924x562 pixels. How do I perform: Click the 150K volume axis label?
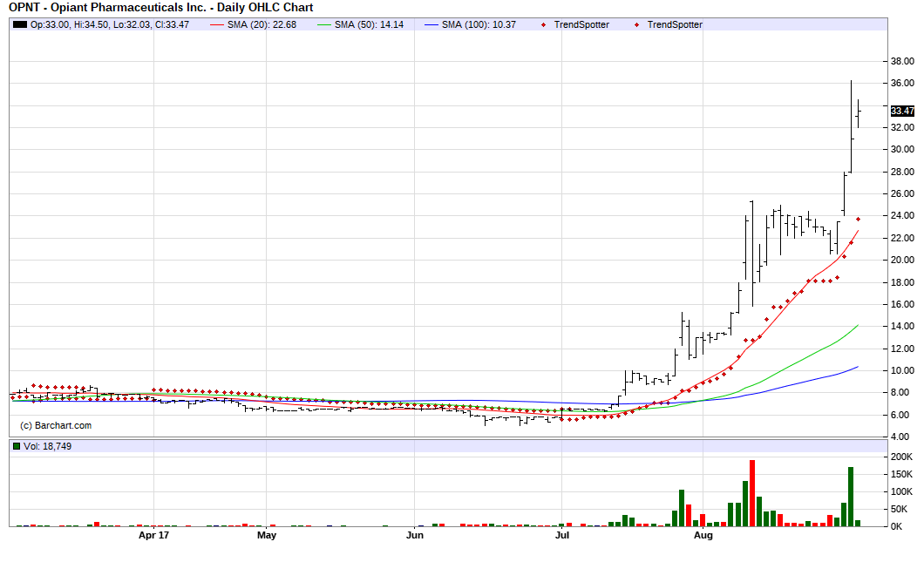click(901, 474)
